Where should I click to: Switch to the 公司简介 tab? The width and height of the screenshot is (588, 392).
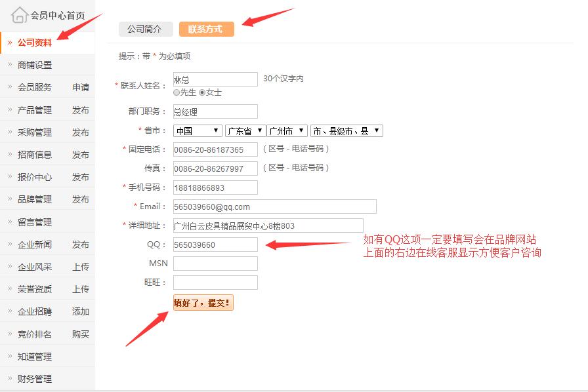coord(146,29)
